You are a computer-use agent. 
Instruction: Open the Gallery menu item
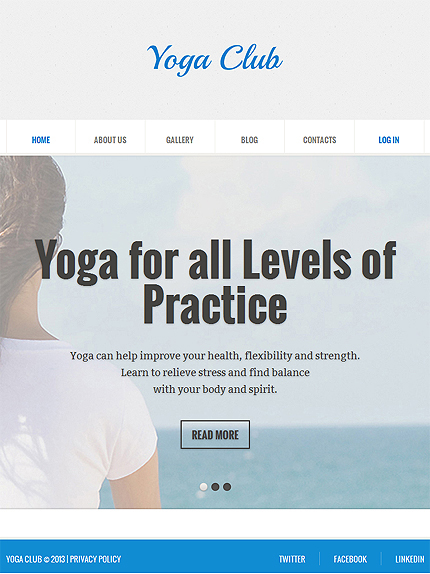pyautogui.click(x=180, y=140)
